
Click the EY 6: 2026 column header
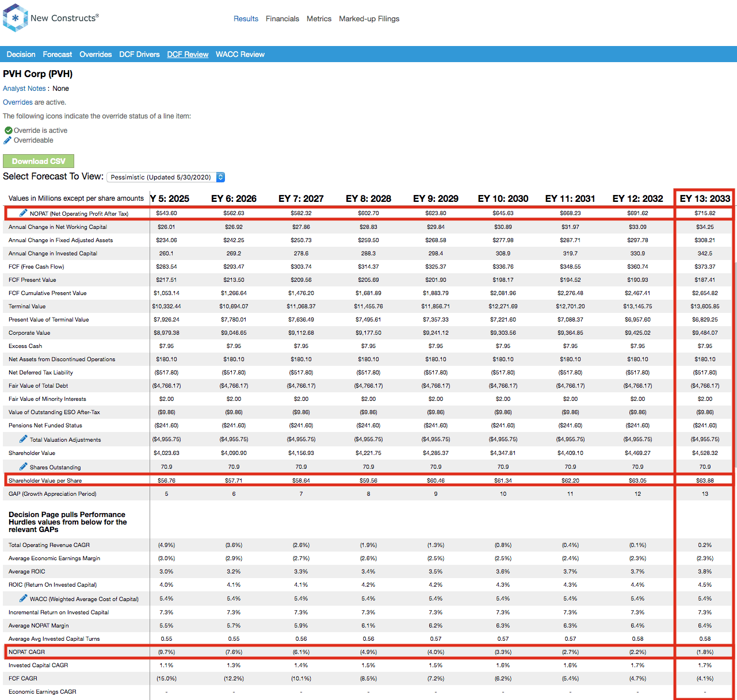[x=234, y=198]
